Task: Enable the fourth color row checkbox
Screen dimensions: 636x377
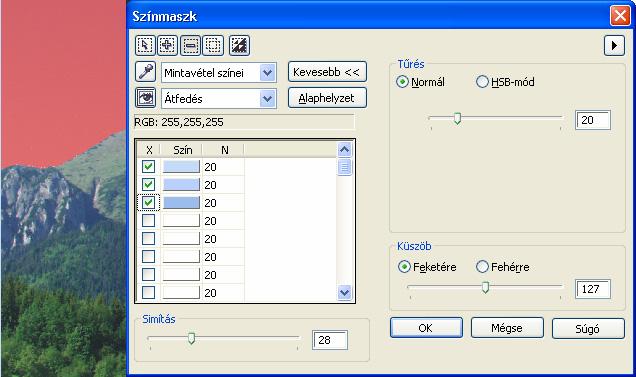Action: pos(148,220)
